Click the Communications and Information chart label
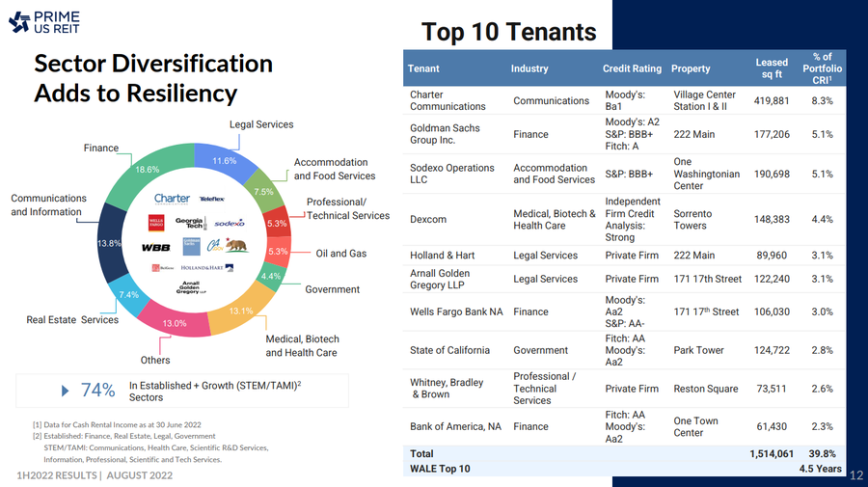This screenshot has height=487, width=868. 49,204
